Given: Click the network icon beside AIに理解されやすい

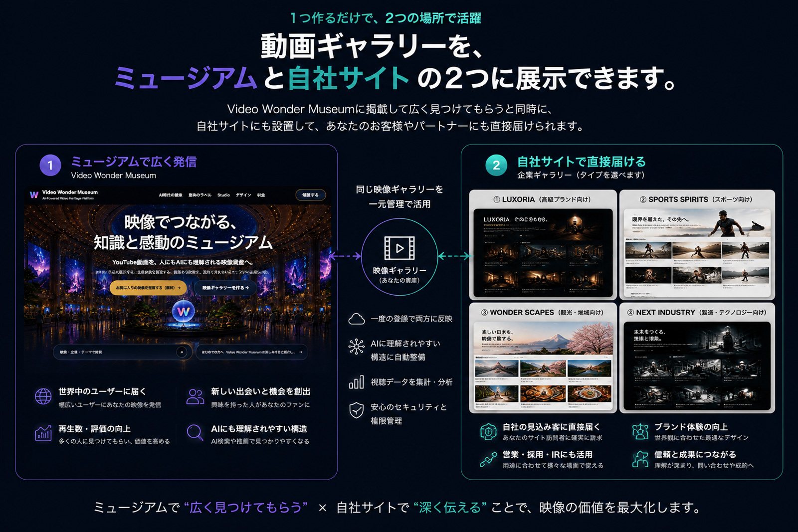Looking at the screenshot, I should (x=356, y=346).
